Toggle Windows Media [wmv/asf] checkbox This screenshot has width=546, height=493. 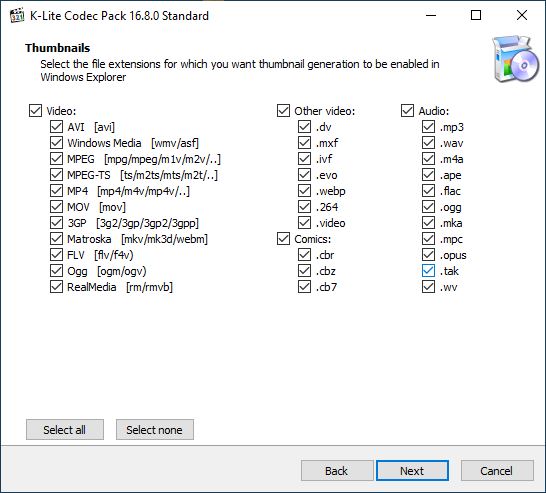click(56, 143)
